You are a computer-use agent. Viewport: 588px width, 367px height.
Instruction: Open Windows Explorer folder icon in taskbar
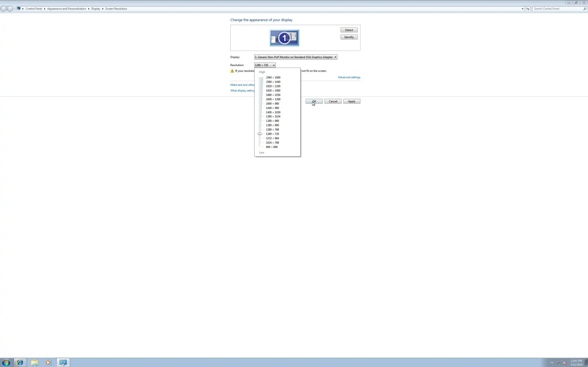click(34, 362)
